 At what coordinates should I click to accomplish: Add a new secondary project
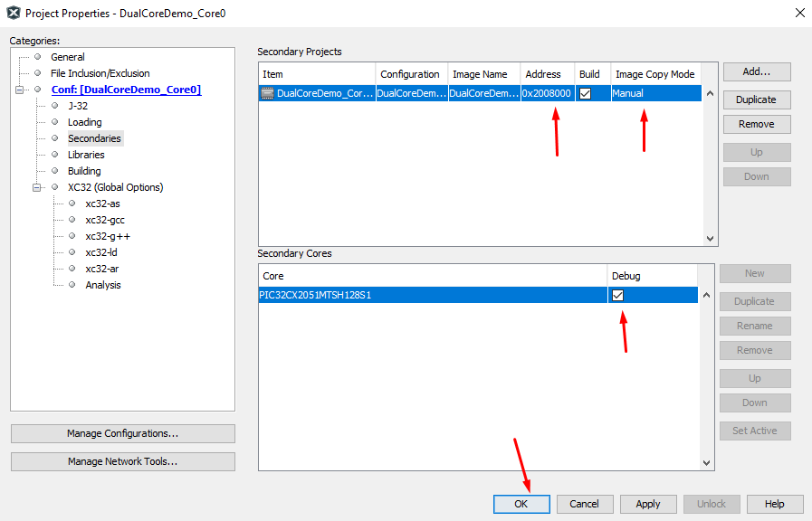pyautogui.click(x=755, y=71)
